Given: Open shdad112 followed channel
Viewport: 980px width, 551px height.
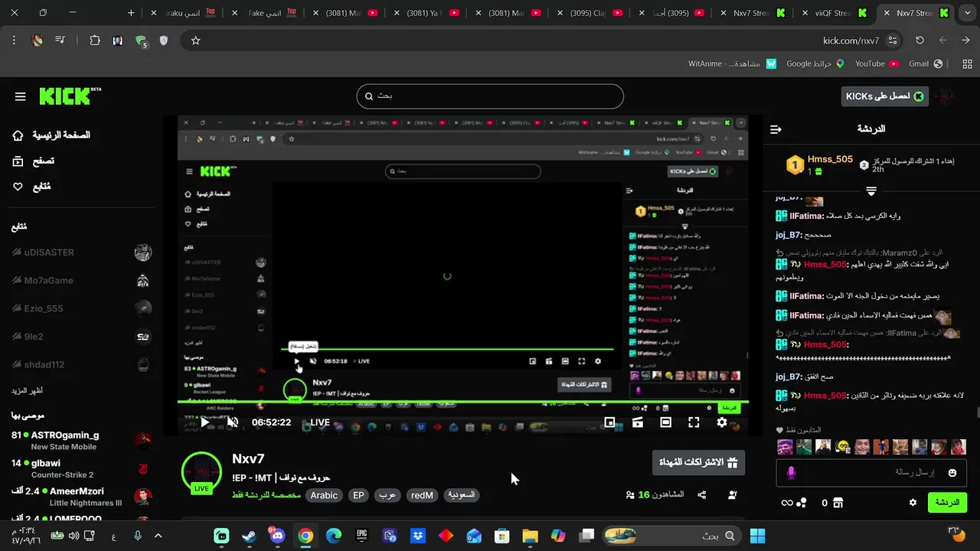Looking at the screenshot, I should tap(81, 365).
